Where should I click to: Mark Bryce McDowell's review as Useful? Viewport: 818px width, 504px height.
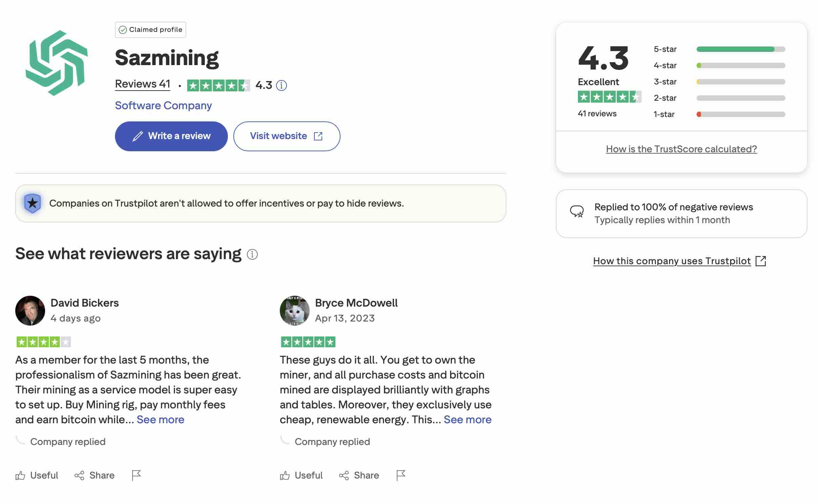click(301, 475)
